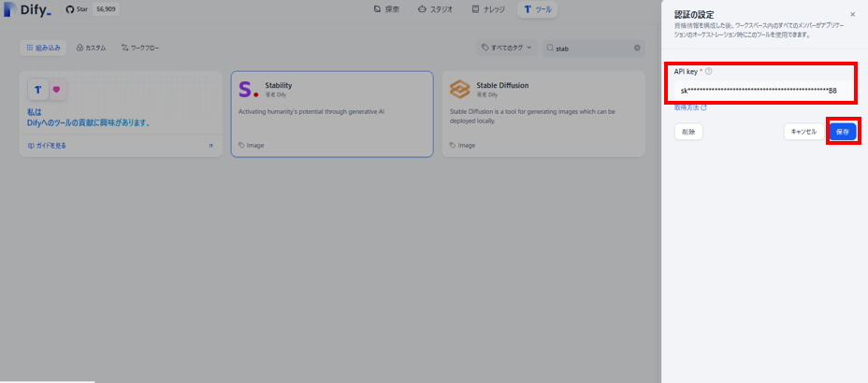Expand the すべてのタグ dropdown

pyautogui.click(x=507, y=48)
